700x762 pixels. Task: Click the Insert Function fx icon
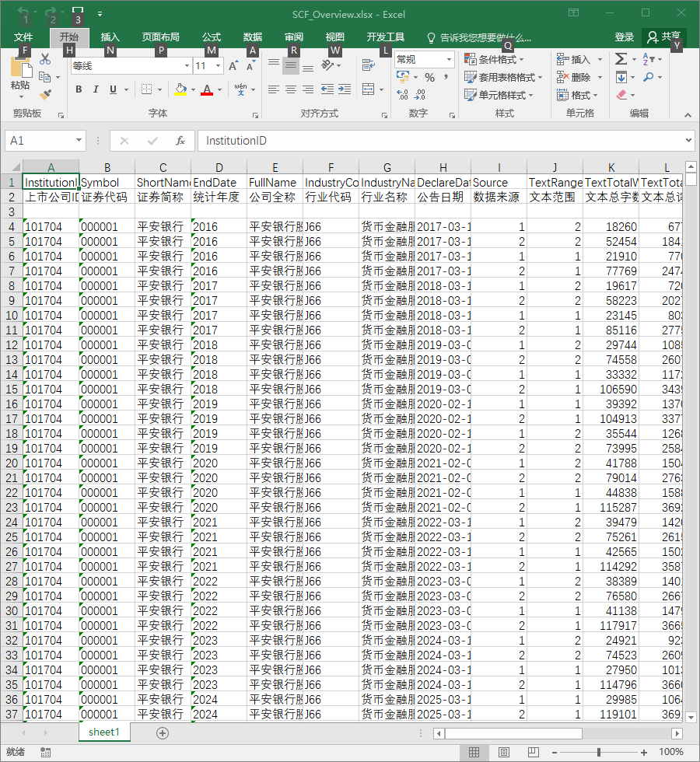click(x=180, y=141)
